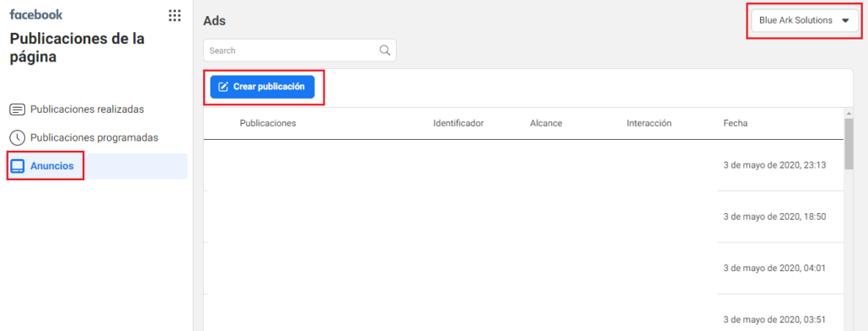Click the dropdown arrow beside Blue Ark Solutions

[845, 21]
